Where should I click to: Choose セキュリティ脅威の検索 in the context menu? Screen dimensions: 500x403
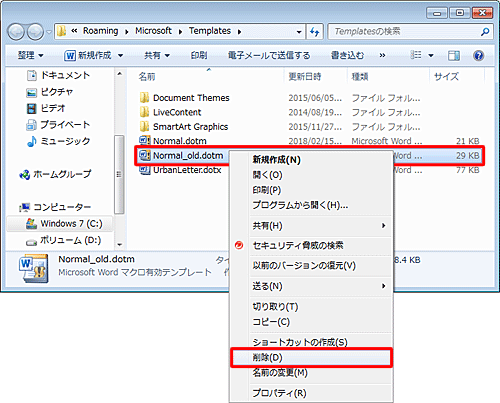(x=310, y=246)
